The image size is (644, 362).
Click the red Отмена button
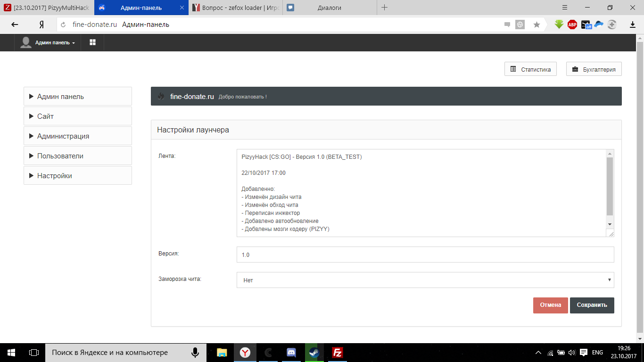(550, 305)
